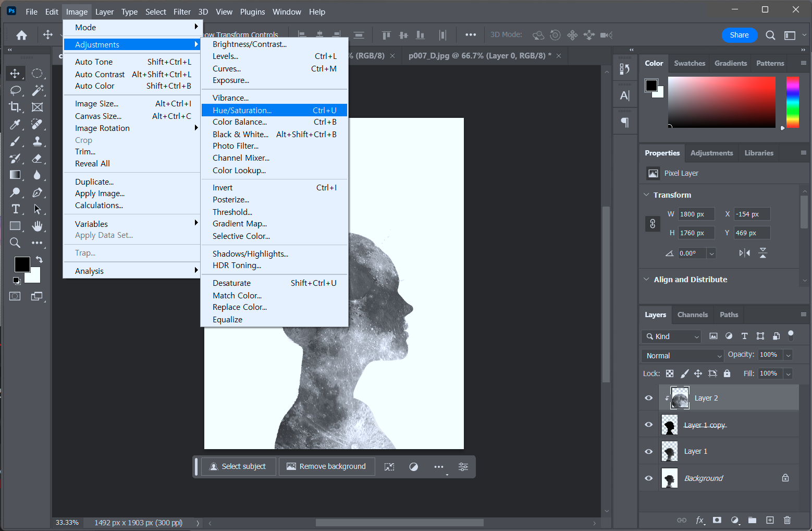This screenshot has width=812, height=531.
Task: Open the Search magnifier icon beside Share
Action: tap(770, 35)
